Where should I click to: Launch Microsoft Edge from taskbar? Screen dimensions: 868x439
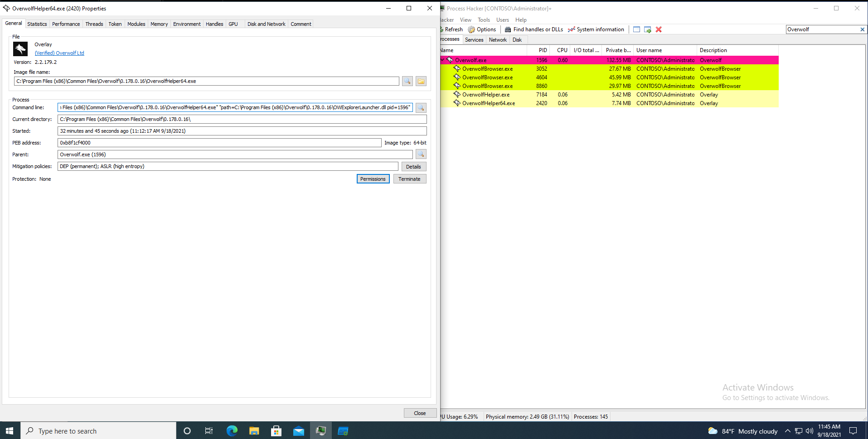232,431
